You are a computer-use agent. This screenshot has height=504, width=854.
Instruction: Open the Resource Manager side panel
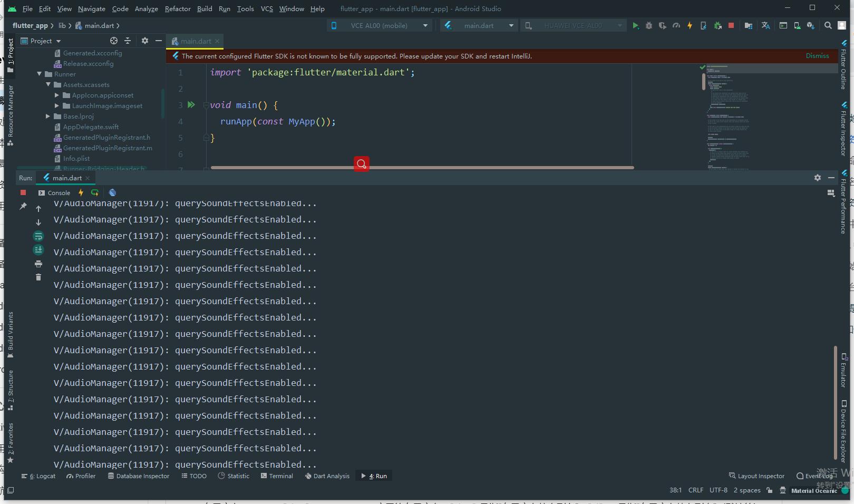[10, 115]
